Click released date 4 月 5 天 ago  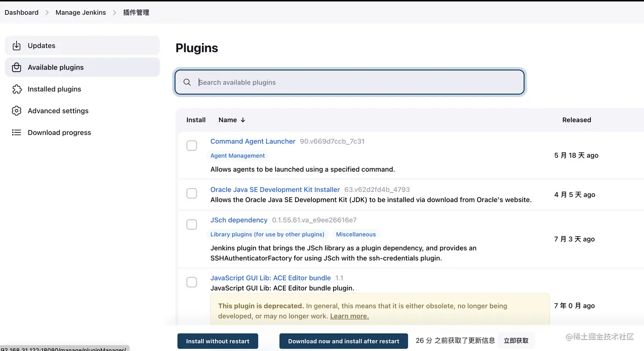click(575, 194)
